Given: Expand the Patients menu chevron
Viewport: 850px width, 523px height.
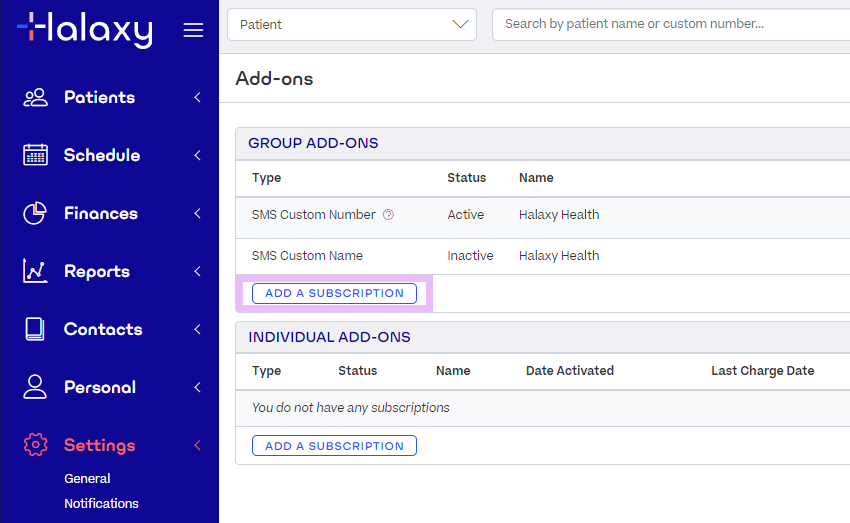Looking at the screenshot, I should [197, 97].
